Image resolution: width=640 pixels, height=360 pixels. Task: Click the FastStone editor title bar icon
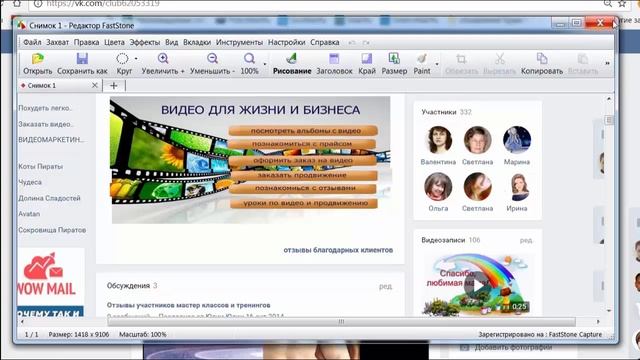point(22,25)
